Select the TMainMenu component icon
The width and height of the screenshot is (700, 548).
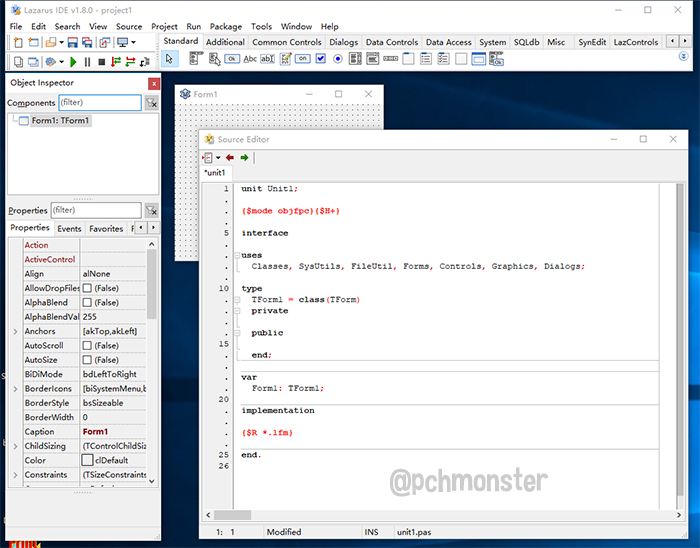[x=196, y=58]
